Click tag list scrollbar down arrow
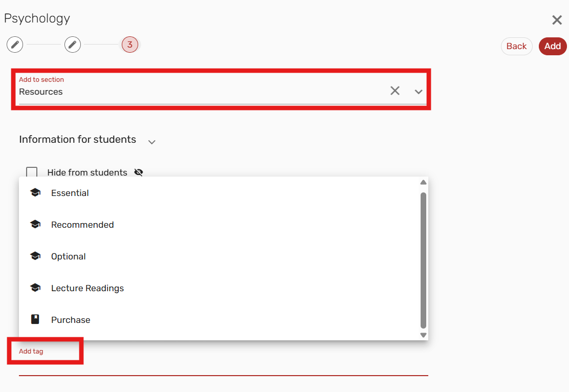 pos(423,335)
